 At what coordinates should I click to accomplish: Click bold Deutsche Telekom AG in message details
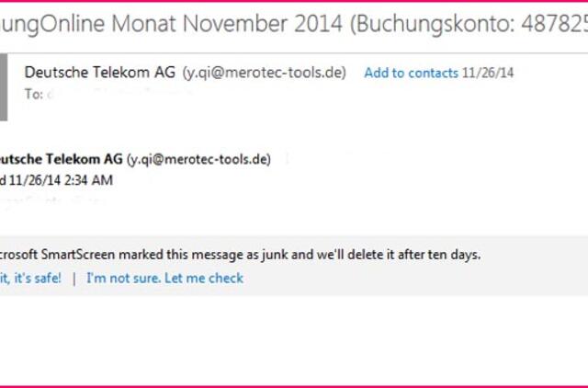(61, 159)
